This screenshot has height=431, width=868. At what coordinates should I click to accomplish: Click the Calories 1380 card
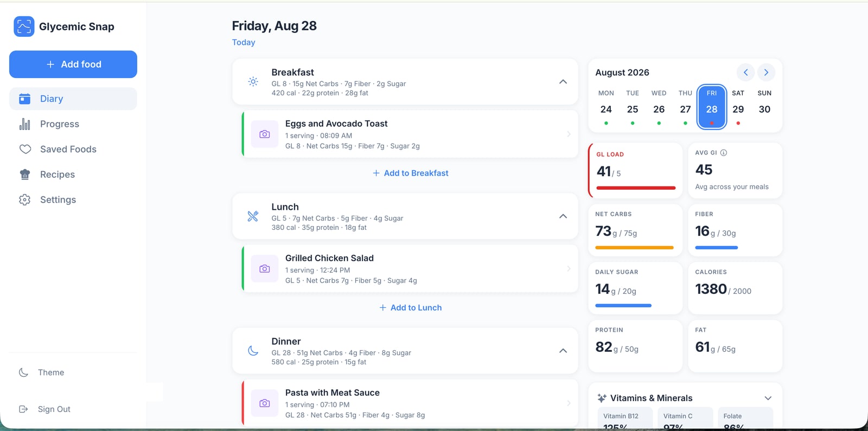[x=735, y=288]
